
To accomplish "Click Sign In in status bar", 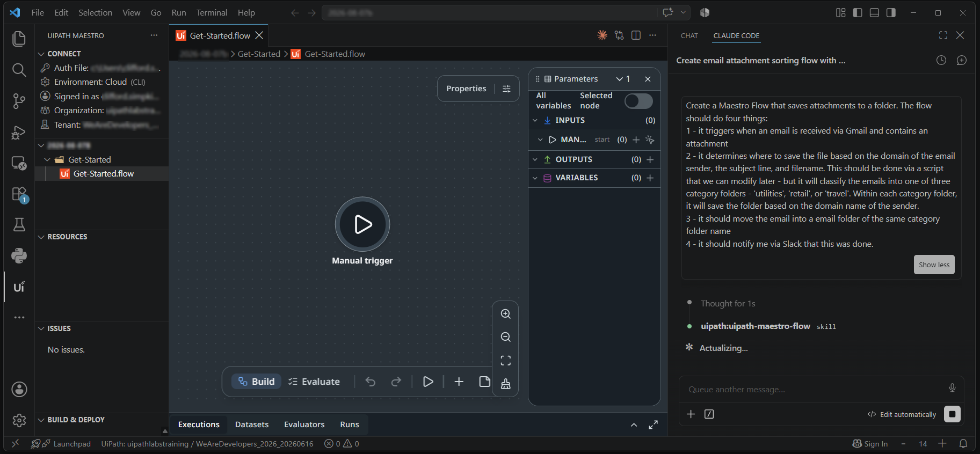I will point(870,444).
